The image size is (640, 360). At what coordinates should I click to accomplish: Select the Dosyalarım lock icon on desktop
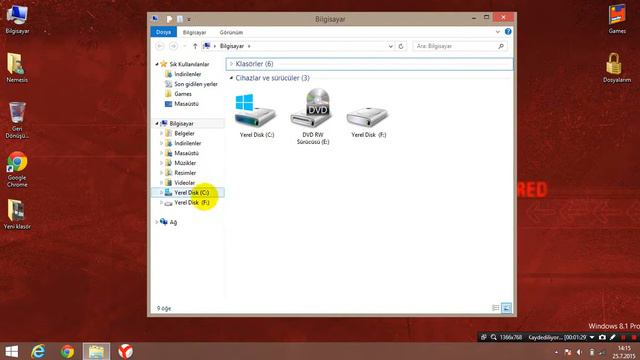[x=616, y=68]
